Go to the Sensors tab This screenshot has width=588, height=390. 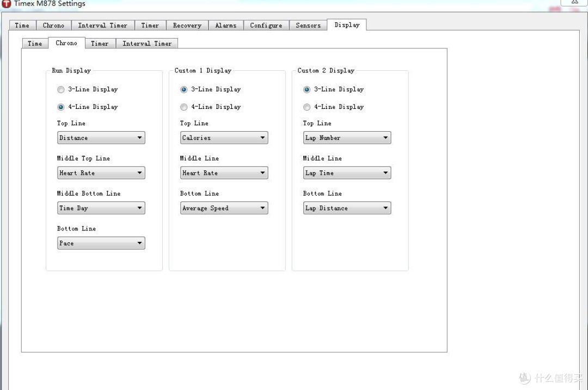pyautogui.click(x=308, y=26)
